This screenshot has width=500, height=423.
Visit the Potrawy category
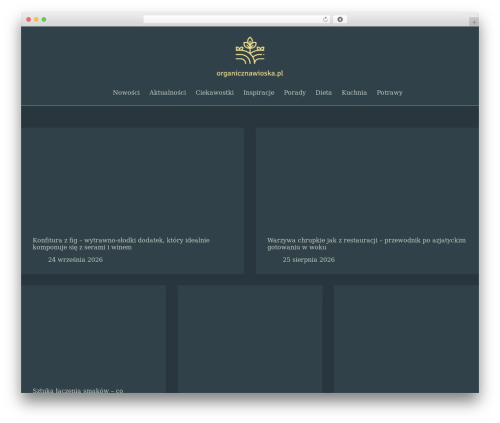pos(389,92)
